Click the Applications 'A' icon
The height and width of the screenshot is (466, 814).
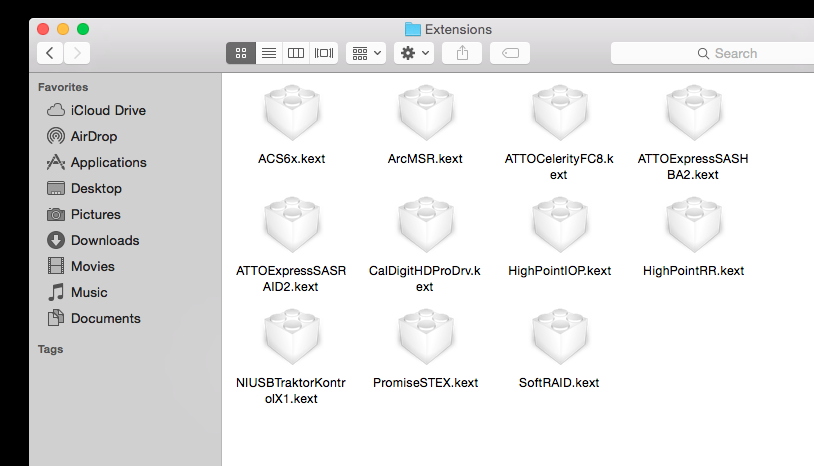point(56,162)
